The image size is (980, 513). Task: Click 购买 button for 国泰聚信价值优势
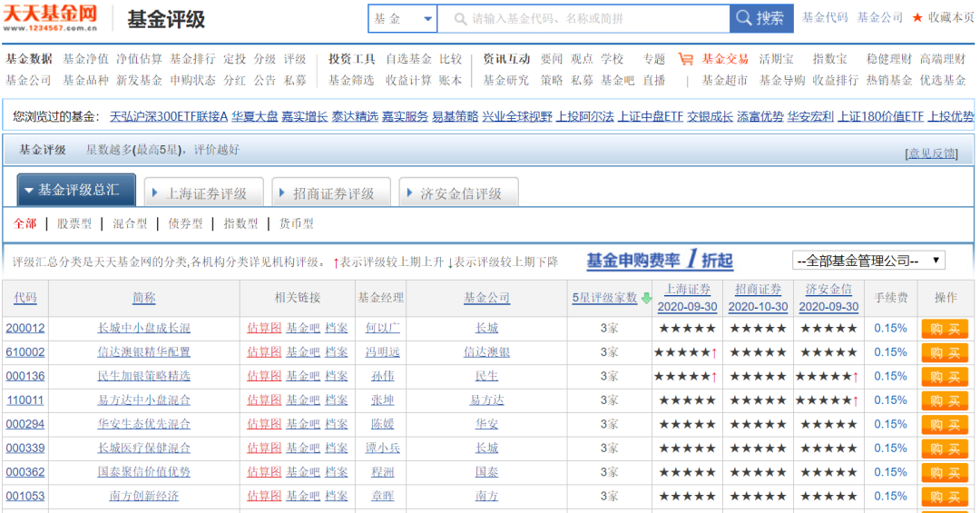pos(945,472)
